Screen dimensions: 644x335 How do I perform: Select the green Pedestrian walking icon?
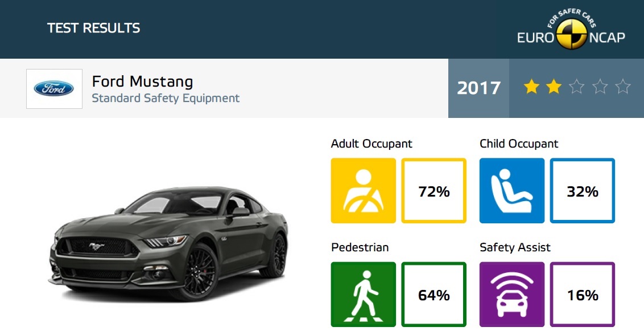click(364, 294)
